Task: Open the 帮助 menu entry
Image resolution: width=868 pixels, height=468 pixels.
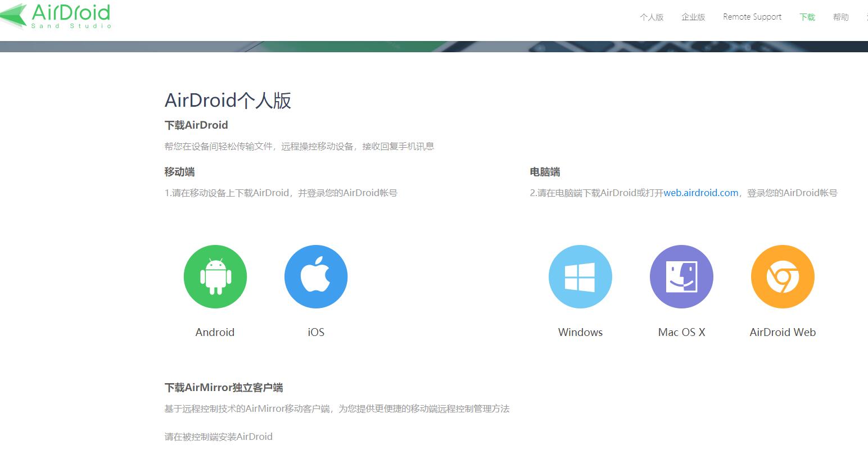Action: 841,17
